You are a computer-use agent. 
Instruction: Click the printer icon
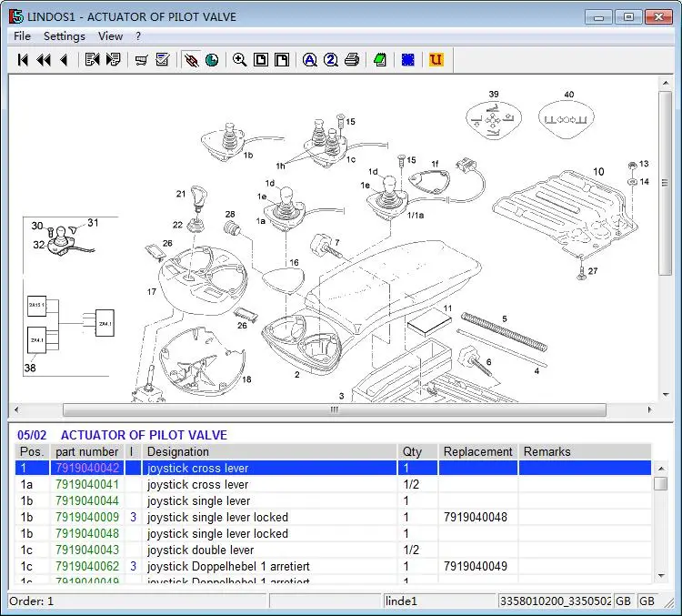click(x=351, y=60)
